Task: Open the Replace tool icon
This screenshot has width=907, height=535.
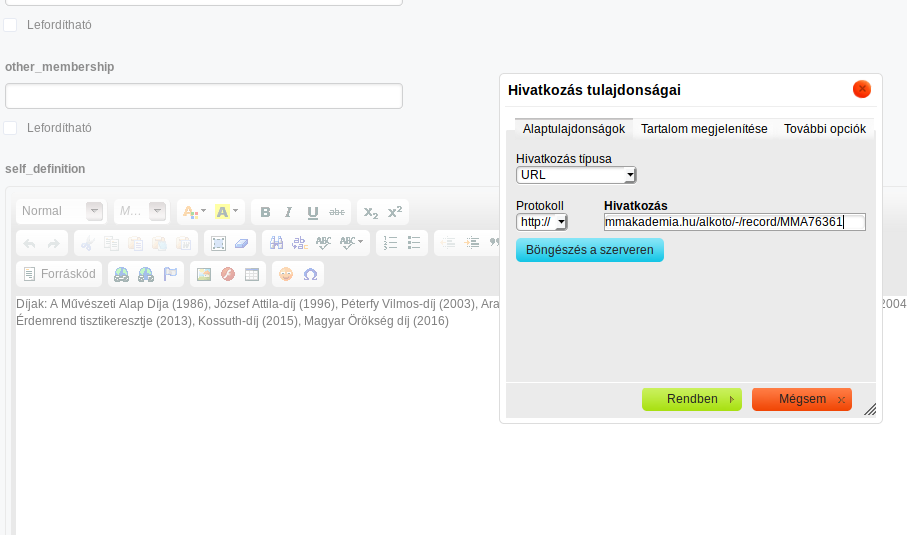Action: (x=300, y=243)
